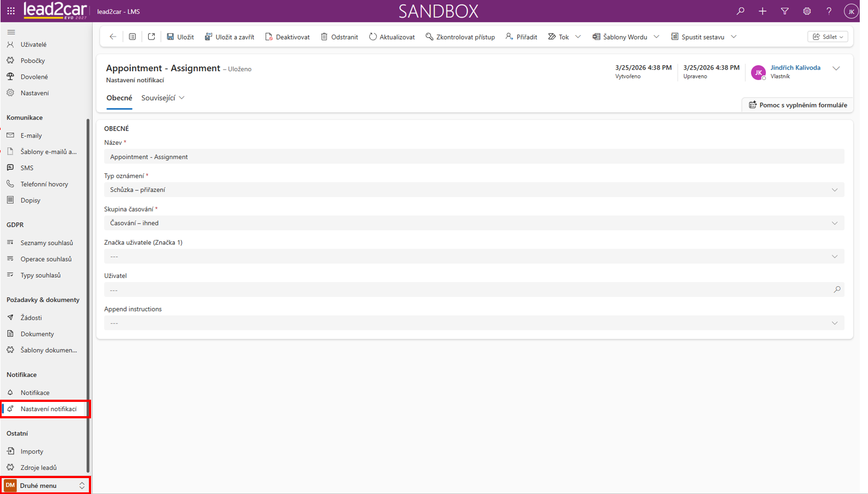The height and width of the screenshot is (494, 868).
Task: Expand the Spustit sestavu dropdown arrow
Action: pyautogui.click(x=734, y=37)
